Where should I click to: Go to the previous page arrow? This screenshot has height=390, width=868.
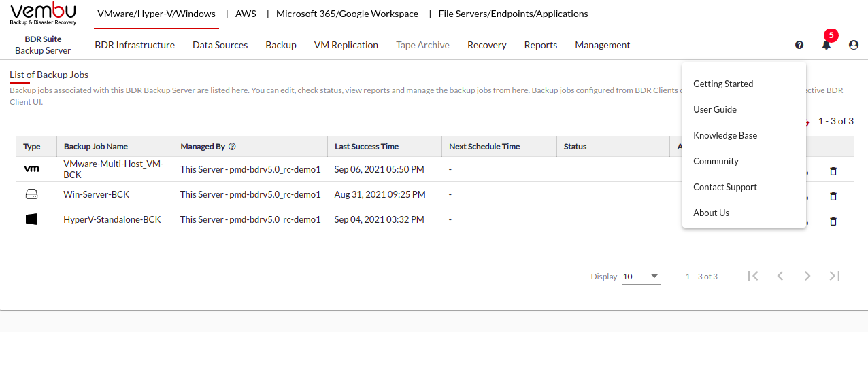pos(780,276)
